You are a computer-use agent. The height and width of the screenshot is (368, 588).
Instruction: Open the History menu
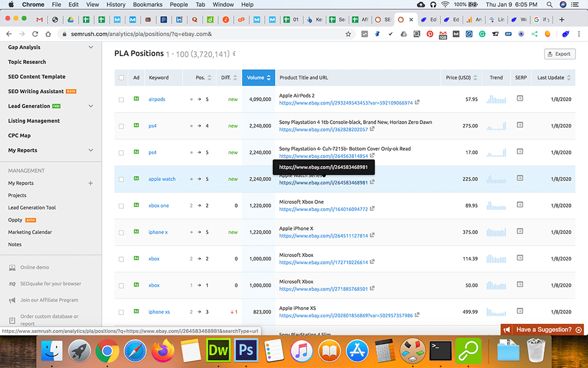coord(116,5)
